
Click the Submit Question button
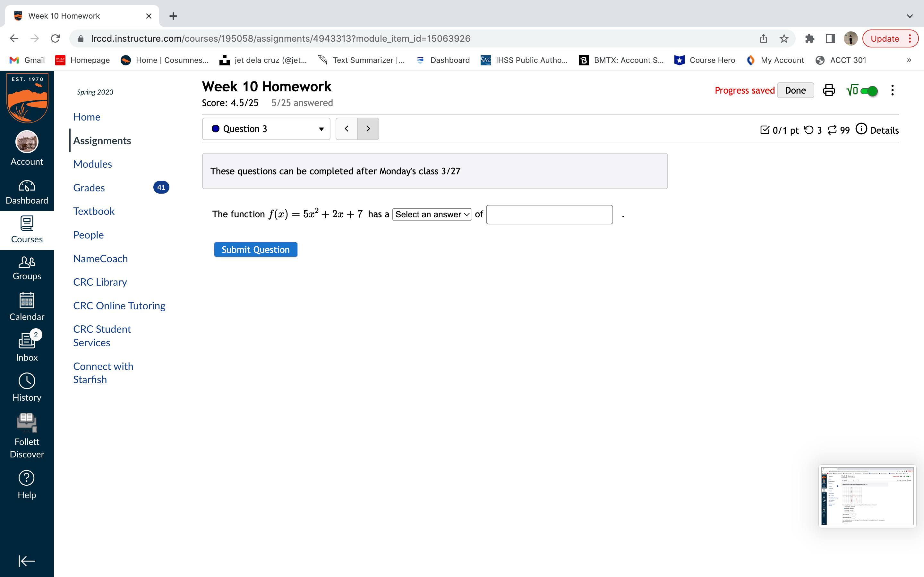(255, 250)
